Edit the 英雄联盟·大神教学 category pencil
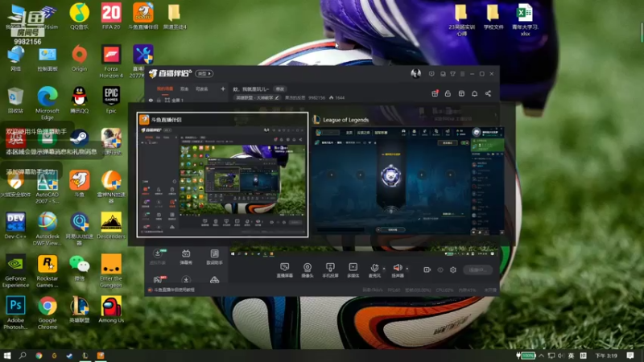644x362 pixels. click(277, 97)
